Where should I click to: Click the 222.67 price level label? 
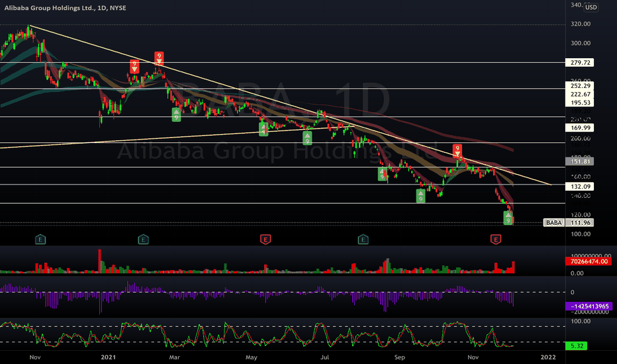pyautogui.click(x=580, y=94)
